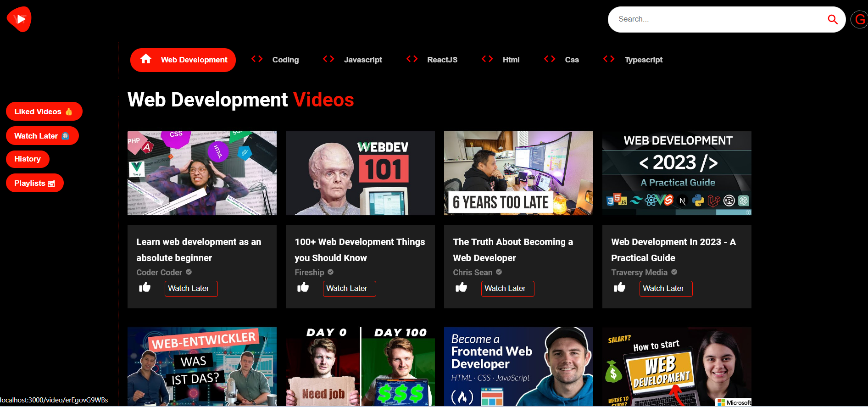Image resolution: width=868 pixels, height=407 pixels.
Task: Open 'Become a Frontend Web Developer' thumbnail
Action: [x=518, y=367]
